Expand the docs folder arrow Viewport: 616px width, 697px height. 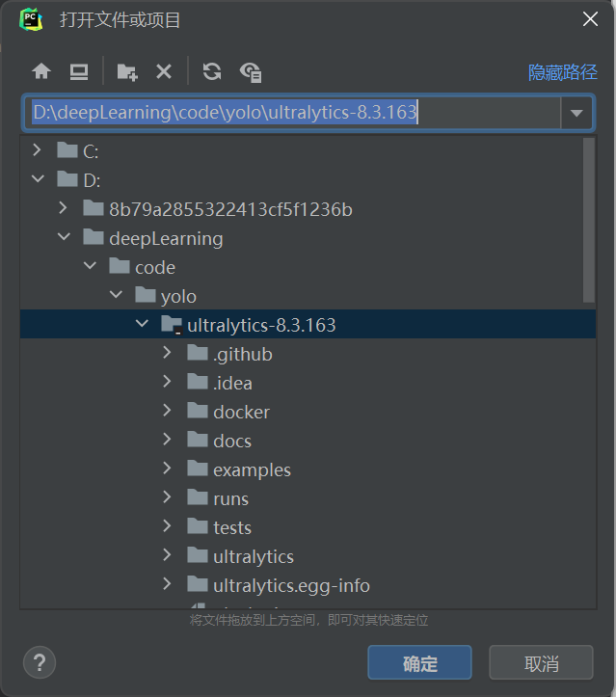(x=167, y=440)
